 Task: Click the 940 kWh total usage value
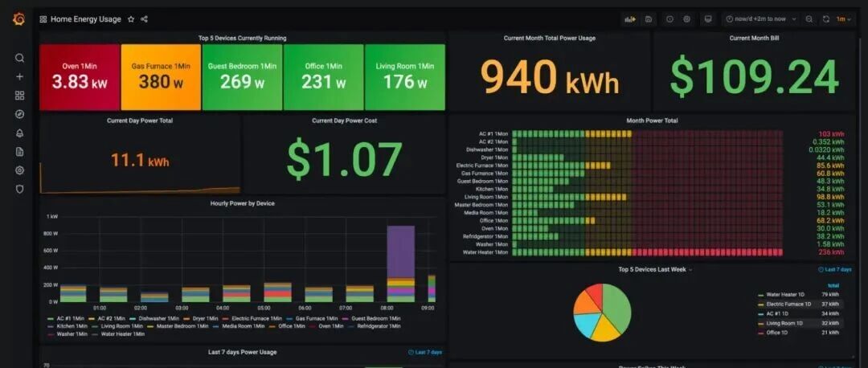[x=549, y=77]
